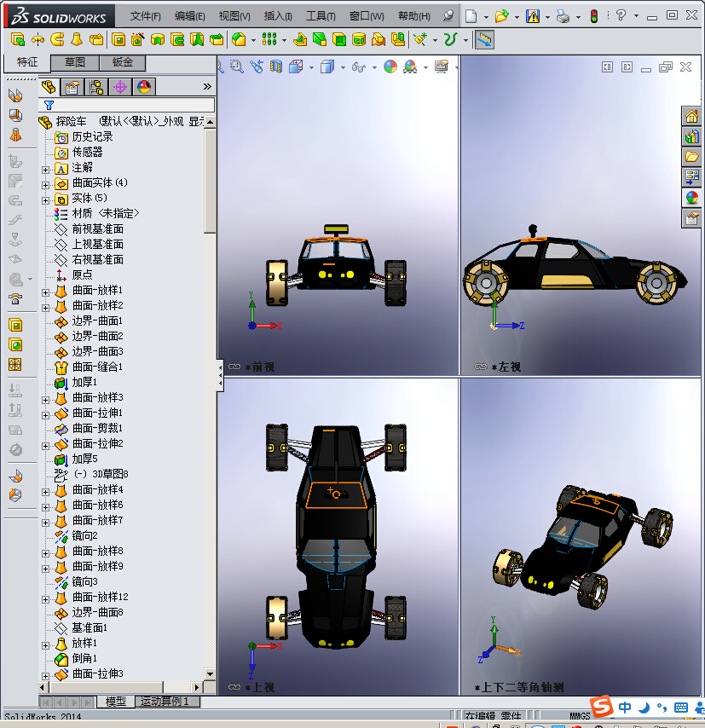Image resolution: width=705 pixels, height=728 pixels.
Task: Click the Linear Pattern green dots icon
Action: [269, 39]
